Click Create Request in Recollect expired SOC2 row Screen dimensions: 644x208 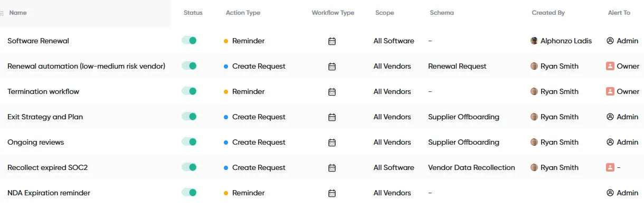(259, 167)
